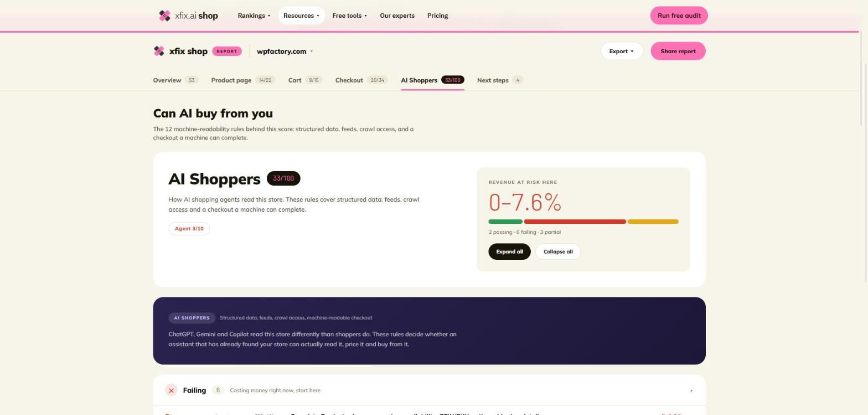
Task: Click the AI SHOPPERS label in dark banner
Action: 192,318
